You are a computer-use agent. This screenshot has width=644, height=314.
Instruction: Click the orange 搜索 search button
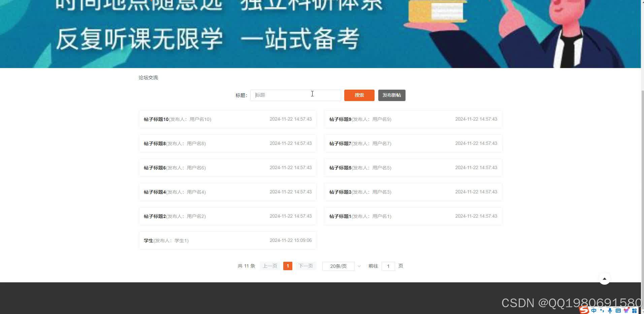pos(359,95)
